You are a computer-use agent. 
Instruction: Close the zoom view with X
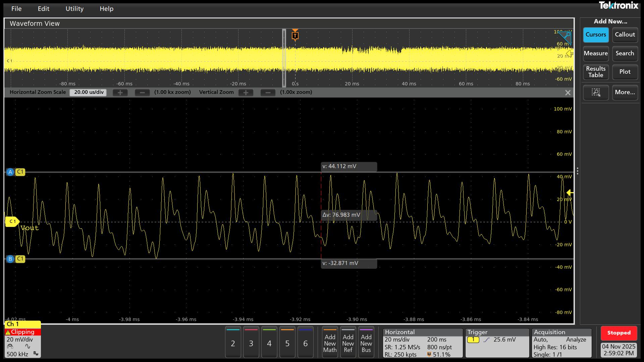point(568,93)
